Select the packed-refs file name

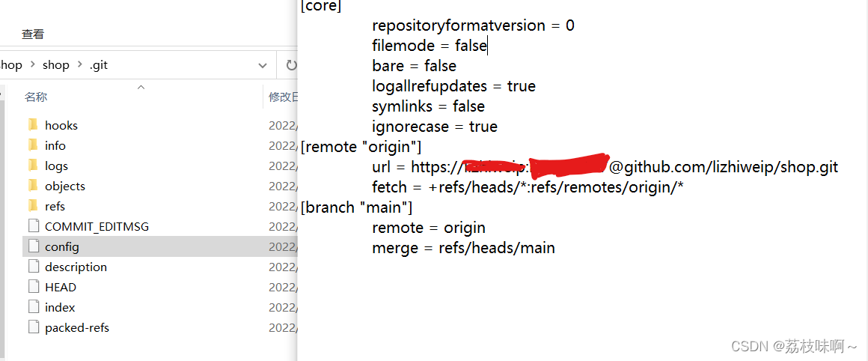tap(77, 328)
